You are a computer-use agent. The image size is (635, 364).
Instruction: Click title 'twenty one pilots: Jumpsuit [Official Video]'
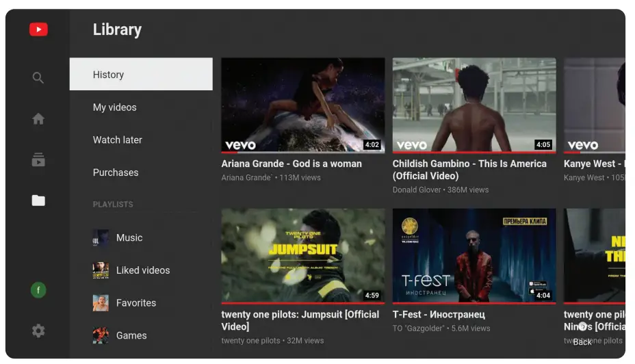300,320
